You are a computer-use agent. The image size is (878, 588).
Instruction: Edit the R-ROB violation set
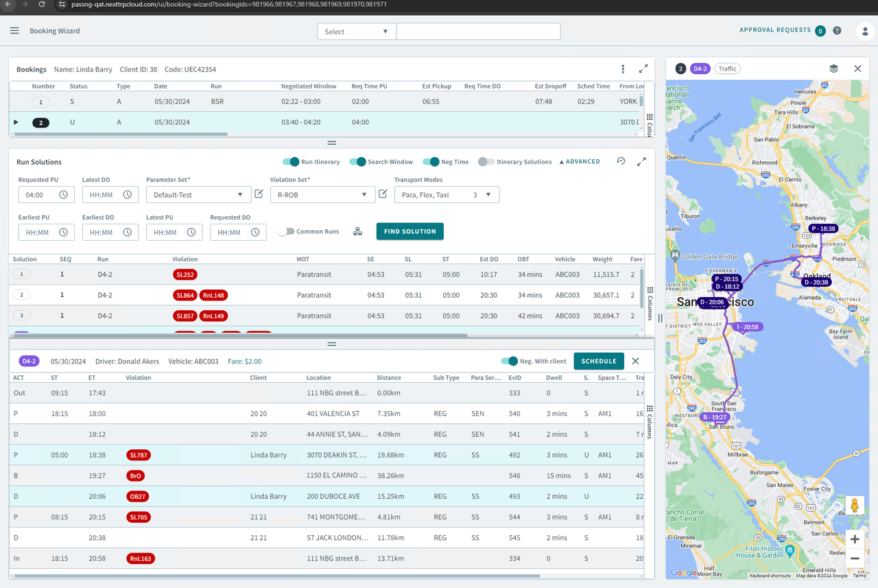coord(383,194)
